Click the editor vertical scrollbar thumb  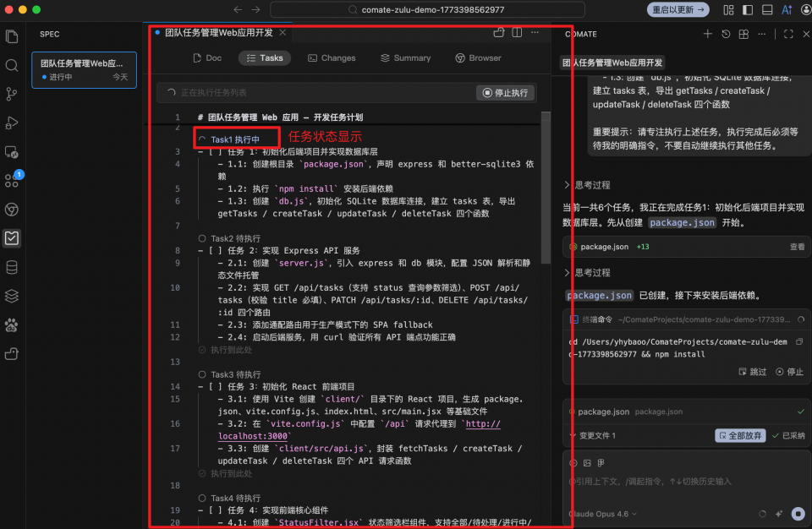click(x=546, y=188)
